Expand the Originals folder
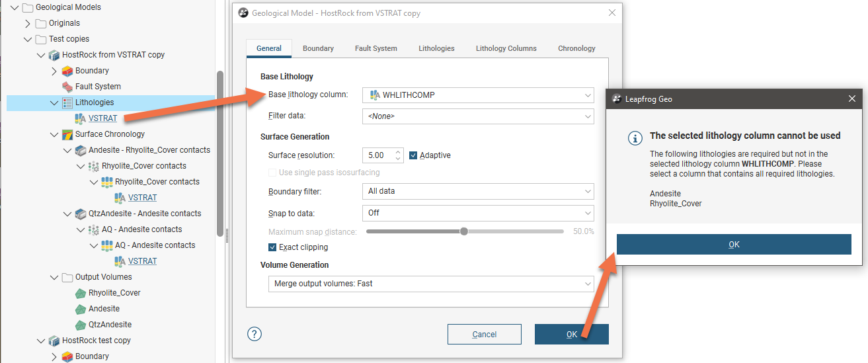868x363 pixels. click(x=28, y=23)
